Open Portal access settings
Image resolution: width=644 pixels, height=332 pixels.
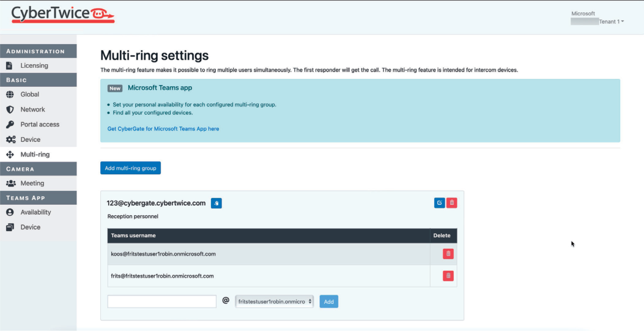40,124
